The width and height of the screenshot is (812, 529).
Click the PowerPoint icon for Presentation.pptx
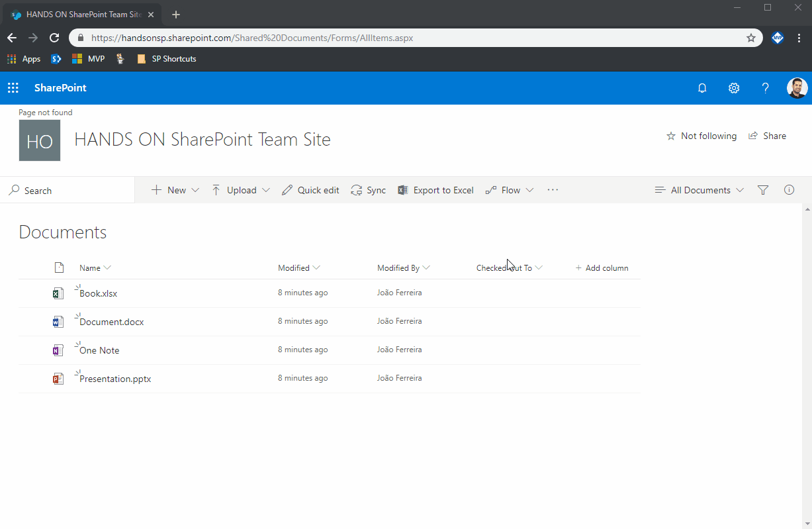[x=58, y=379]
